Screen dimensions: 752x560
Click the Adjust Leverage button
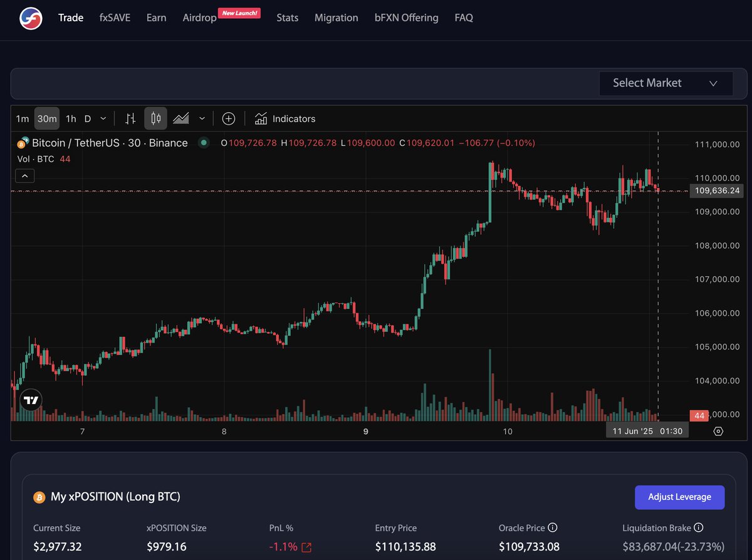point(680,497)
